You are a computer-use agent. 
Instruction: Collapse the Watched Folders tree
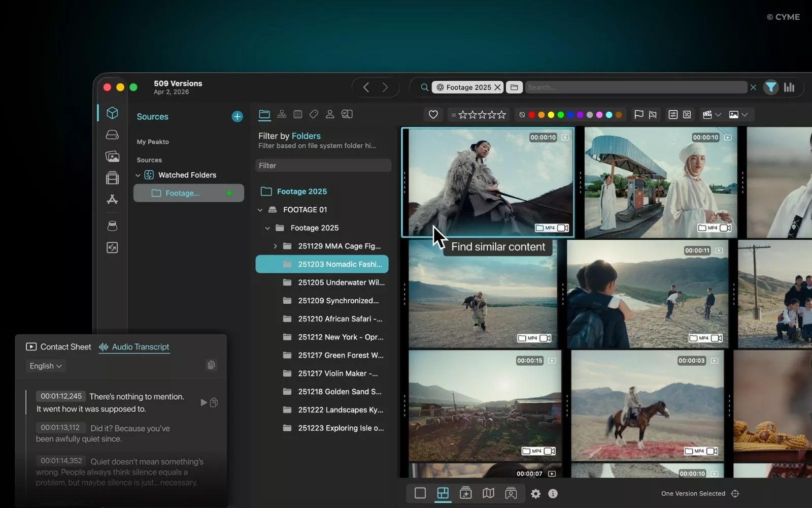point(138,175)
